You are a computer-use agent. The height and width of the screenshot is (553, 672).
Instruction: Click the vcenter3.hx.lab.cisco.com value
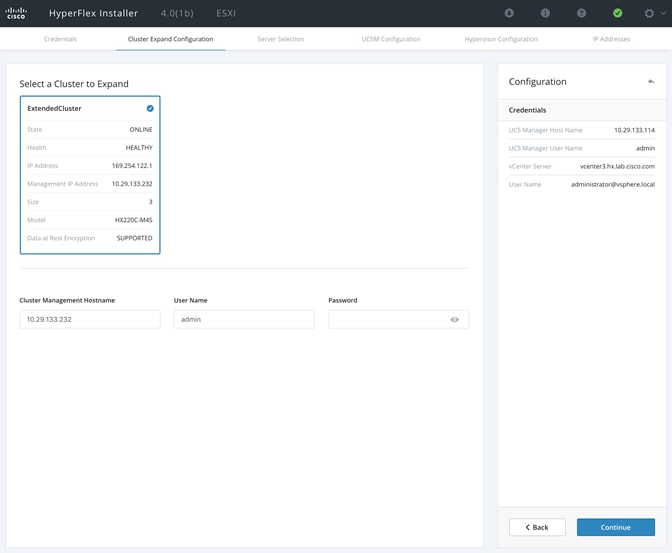click(x=617, y=166)
